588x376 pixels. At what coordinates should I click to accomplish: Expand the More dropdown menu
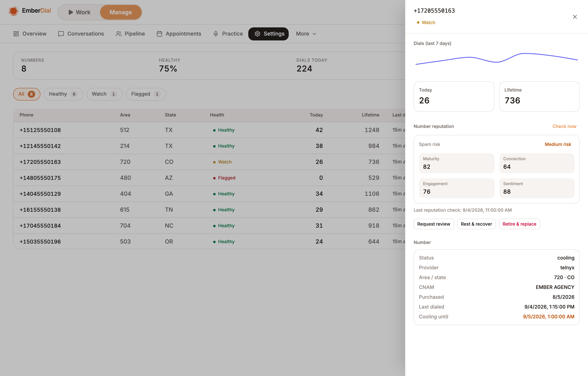click(306, 34)
